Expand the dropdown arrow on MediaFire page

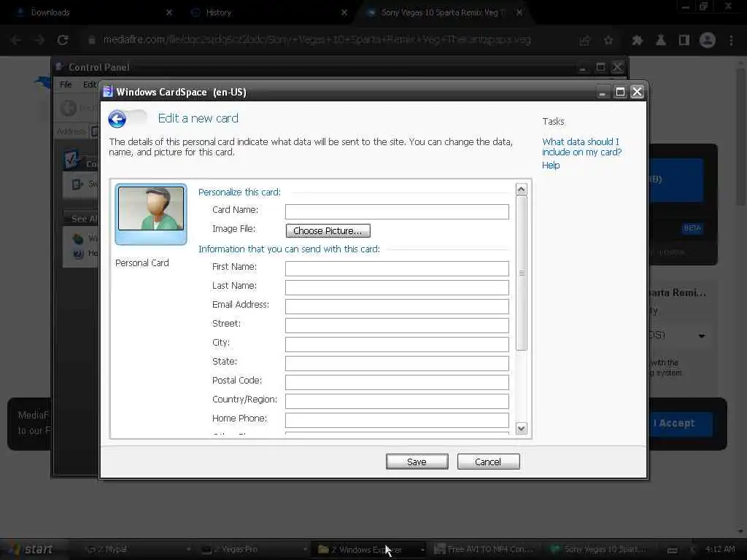702,335
